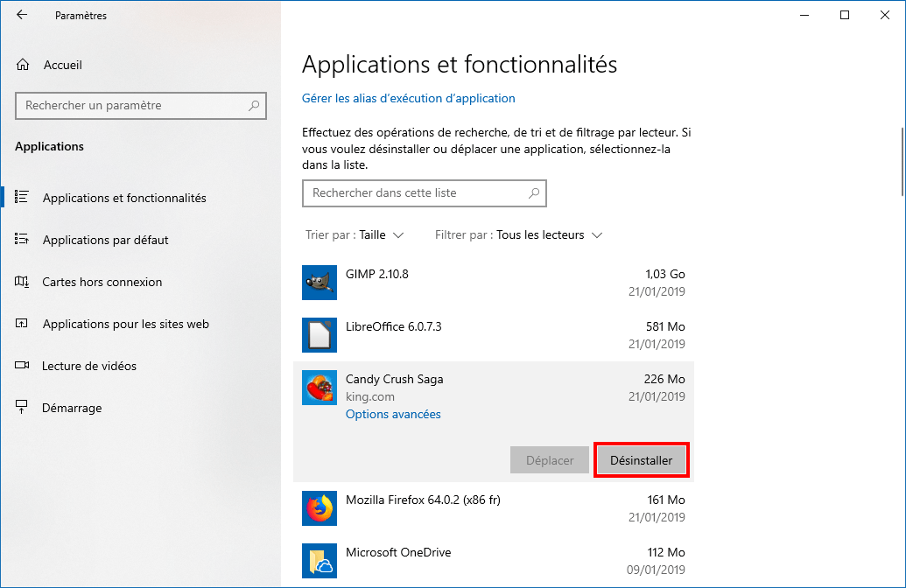Image resolution: width=906 pixels, height=588 pixels.
Task: Click the Candy Crush Saga app icon
Action: 319,388
